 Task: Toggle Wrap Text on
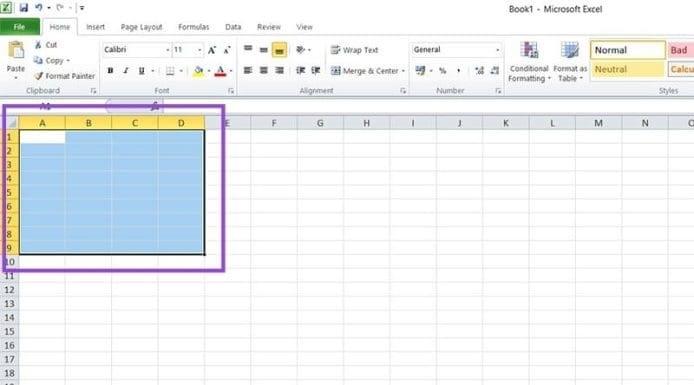point(355,50)
